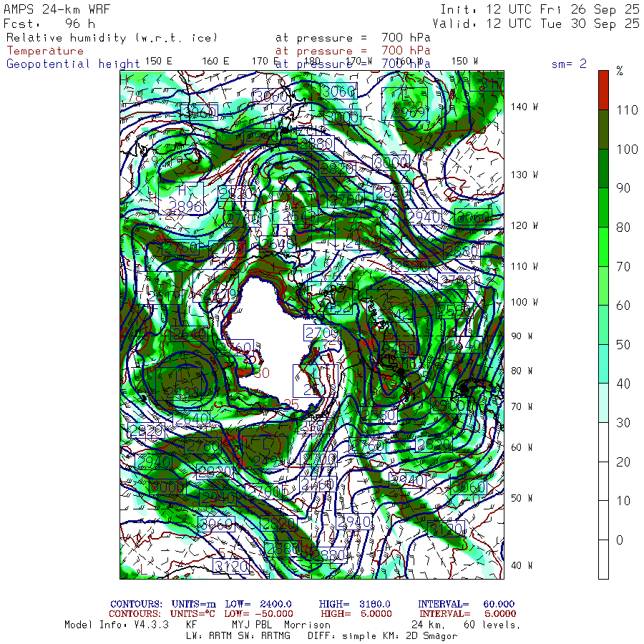Viewport: 644px width, 644px height.
Task: Click the blue "CONTOURS: UNITS=m" legend text
Action: pos(162,604)
